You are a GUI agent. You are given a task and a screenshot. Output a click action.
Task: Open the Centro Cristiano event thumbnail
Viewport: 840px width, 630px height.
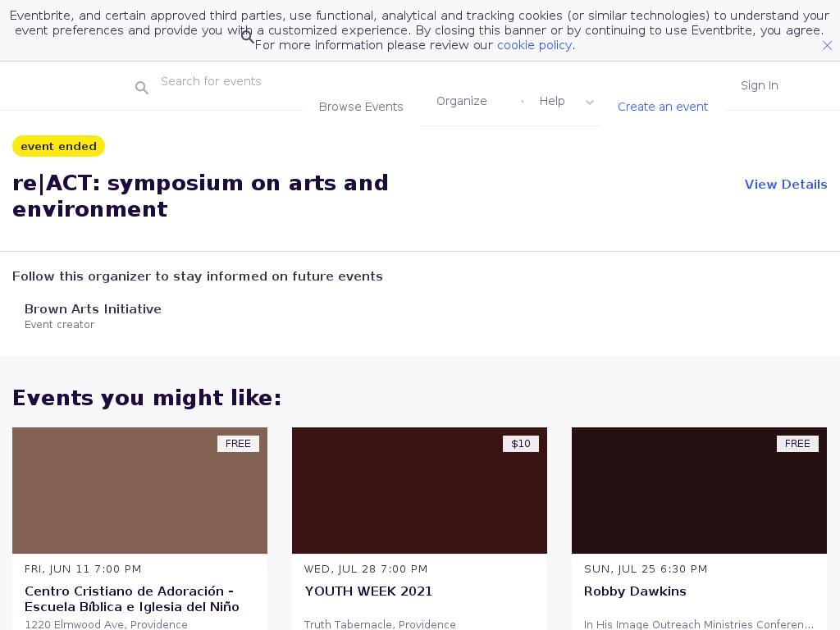pyautogui.click(x=139, y=491)
